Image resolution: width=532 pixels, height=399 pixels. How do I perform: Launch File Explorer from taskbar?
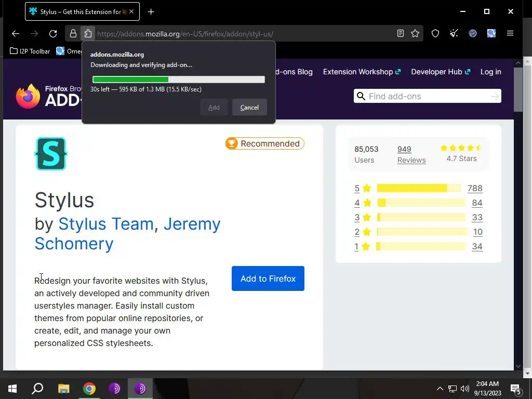(x=63, y=389)
